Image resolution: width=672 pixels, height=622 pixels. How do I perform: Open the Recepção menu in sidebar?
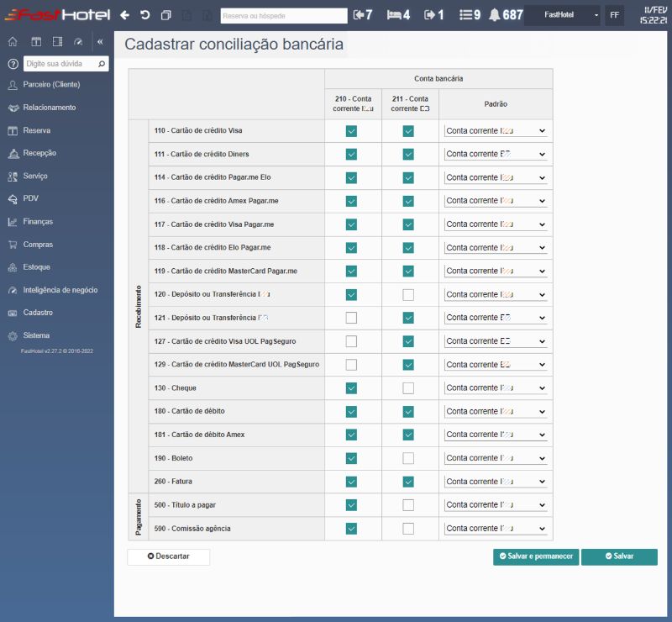[39, 153]
